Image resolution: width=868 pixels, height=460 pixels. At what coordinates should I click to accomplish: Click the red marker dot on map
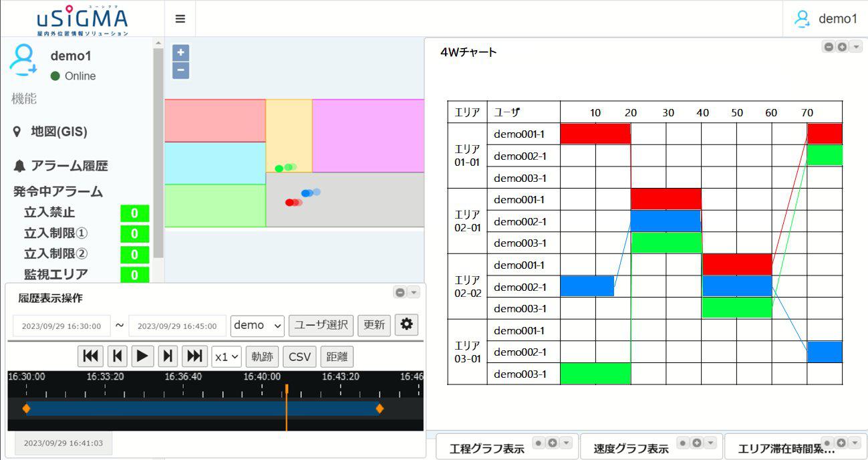[x=290, y=203]
